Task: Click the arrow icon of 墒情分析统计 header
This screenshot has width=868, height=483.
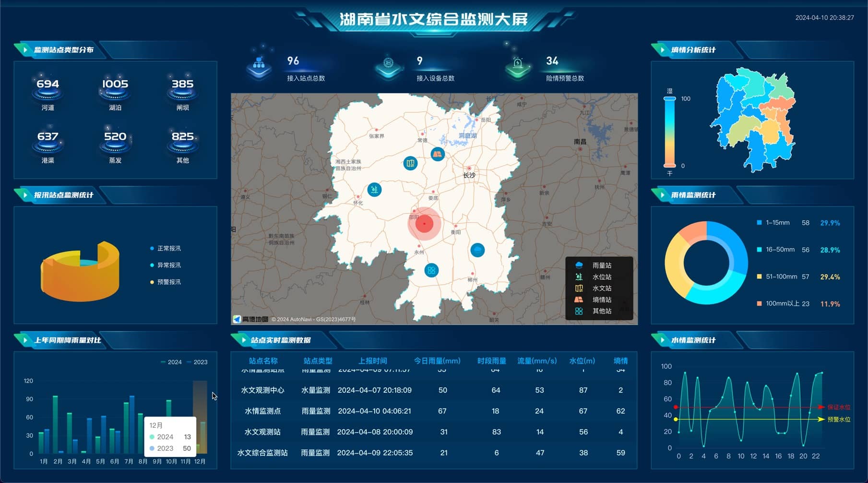Action: pos(662,50)
